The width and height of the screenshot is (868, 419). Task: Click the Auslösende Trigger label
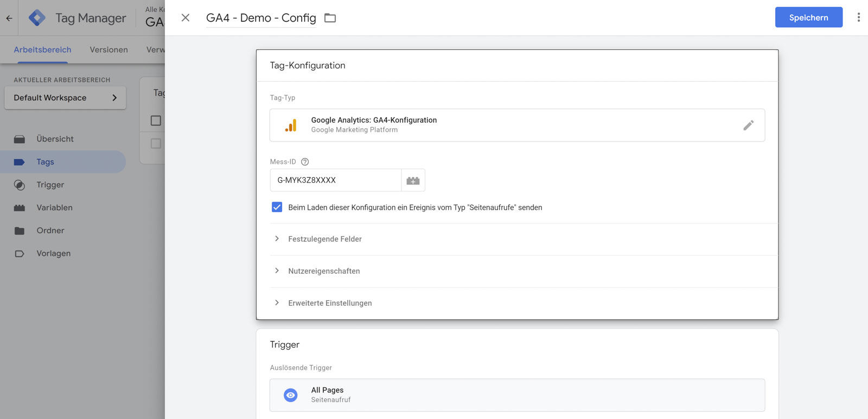pos(301,368)
